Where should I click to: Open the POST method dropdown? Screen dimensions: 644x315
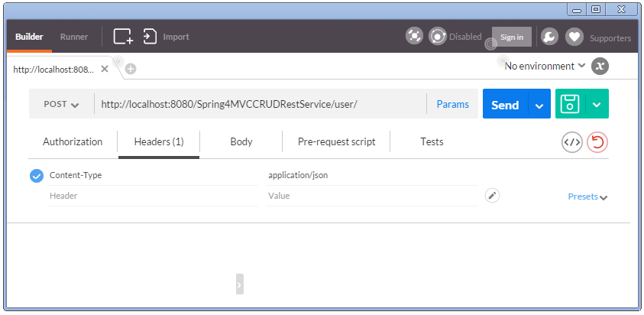61,105
